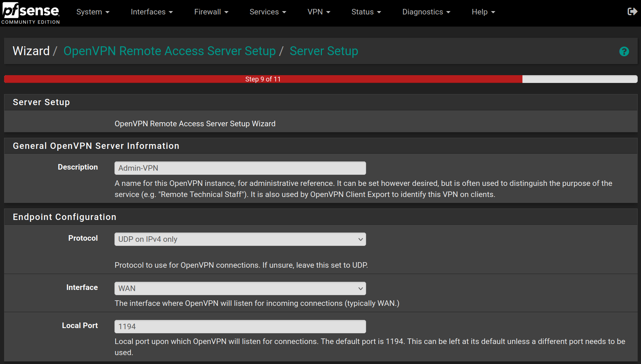Click the logout icon in the navbar
641x364 pixels.
point(632,12)
